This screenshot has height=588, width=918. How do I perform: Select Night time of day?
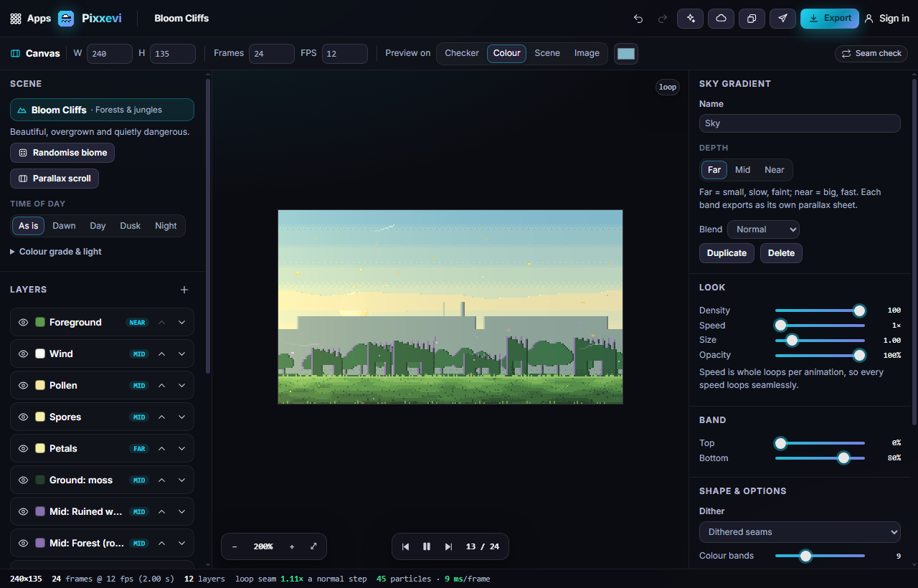pos(166,226)
